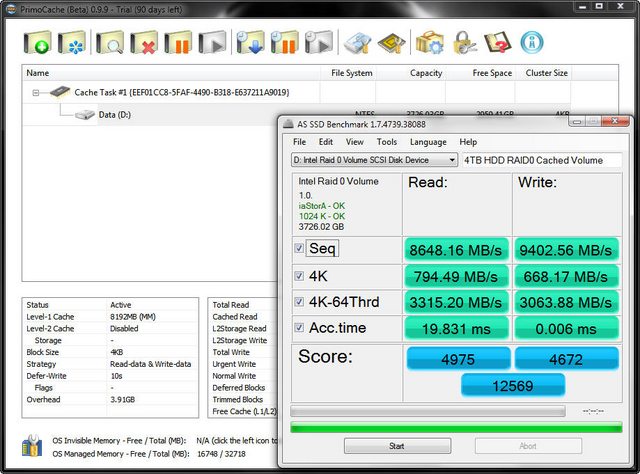Image resolution: width=640 pixels, height=474 pixels.
Task: Click the total score 12569 button
Action: tap(513, 385)
